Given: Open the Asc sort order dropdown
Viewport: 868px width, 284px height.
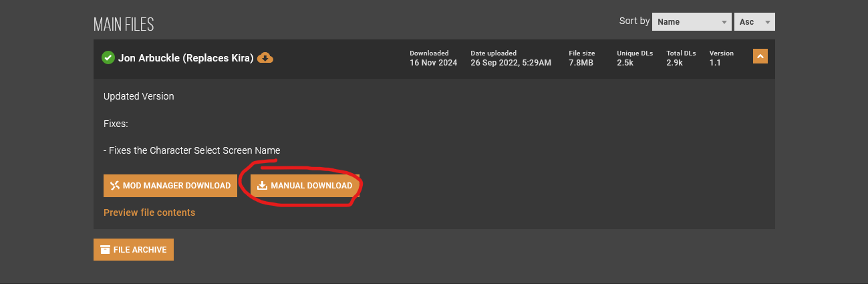Looking at the screenshot, I should [x=754, y=21].
